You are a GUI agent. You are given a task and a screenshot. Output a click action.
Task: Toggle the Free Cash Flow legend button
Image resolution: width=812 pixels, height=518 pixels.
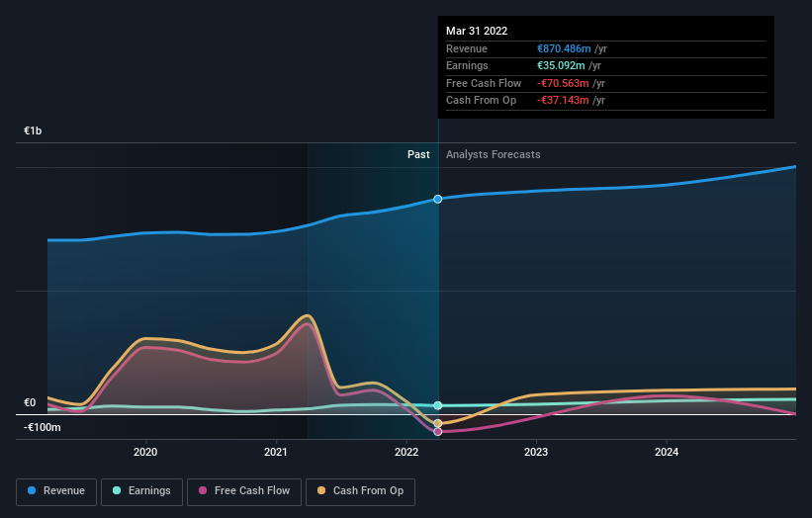[x=244, y=491]
